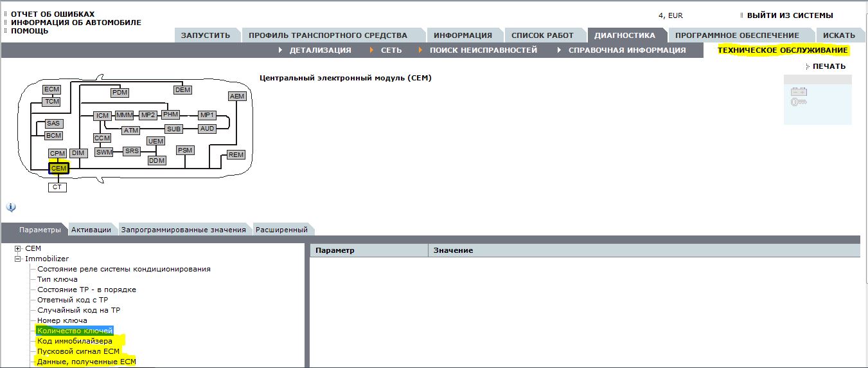Screen dimensions: 868x368
Task: Select Код иммобилайзера tree item
Action: (75, 341)
